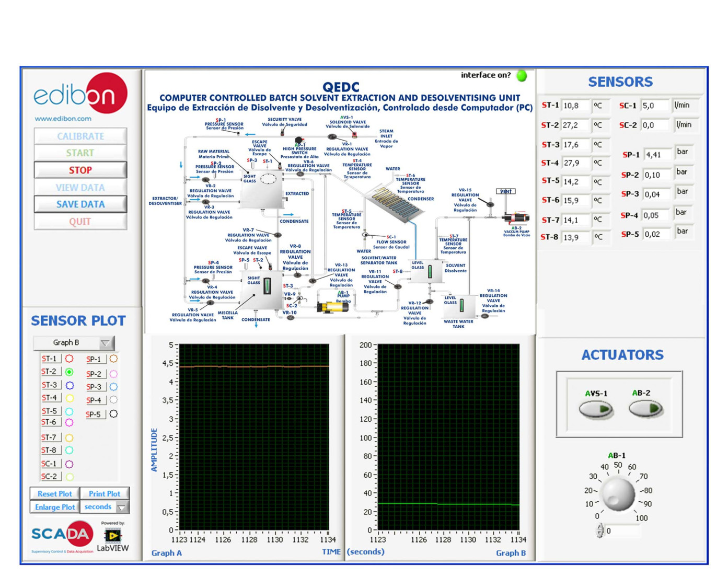728x588 pixels.
Task: Click the green interface on indicator light
Action: pos(521,76)
